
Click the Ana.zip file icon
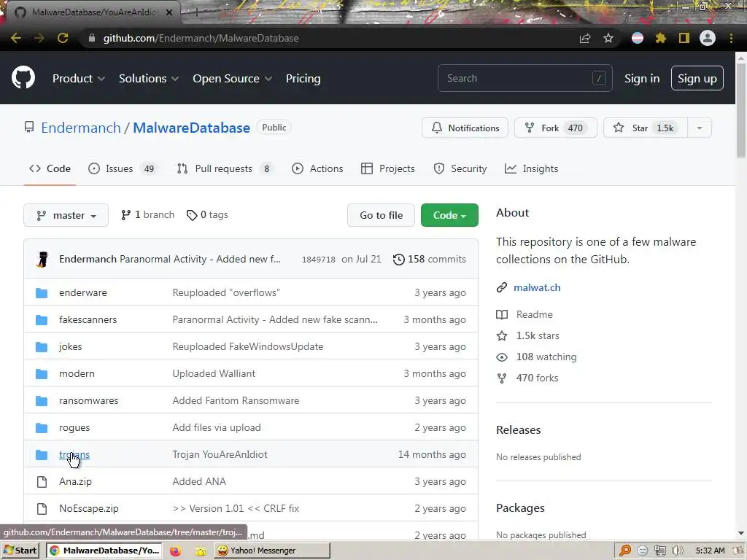click(x=42, y=482)
